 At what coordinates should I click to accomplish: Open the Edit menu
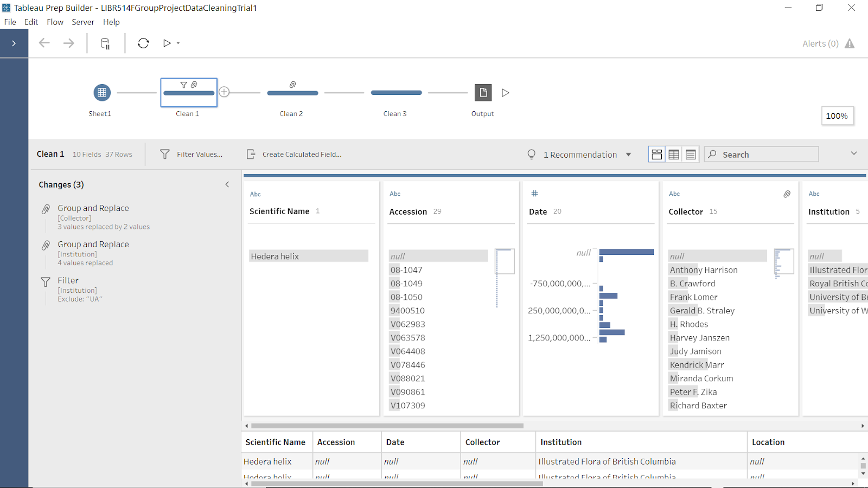(31, 22)
